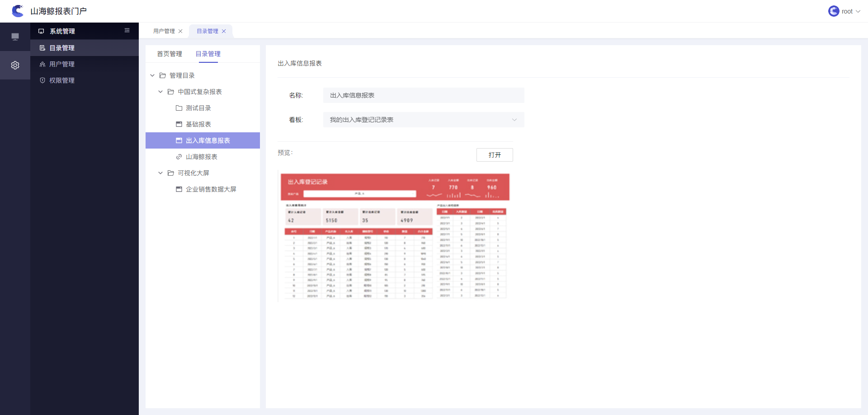Viewport: 868px width, 415px height.
Task: Select the 首页管理 sub-tab
Action: tap(170, 54)
